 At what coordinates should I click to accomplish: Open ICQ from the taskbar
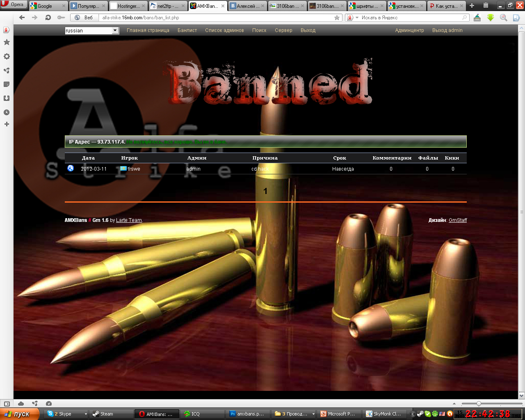coord(203,414)
